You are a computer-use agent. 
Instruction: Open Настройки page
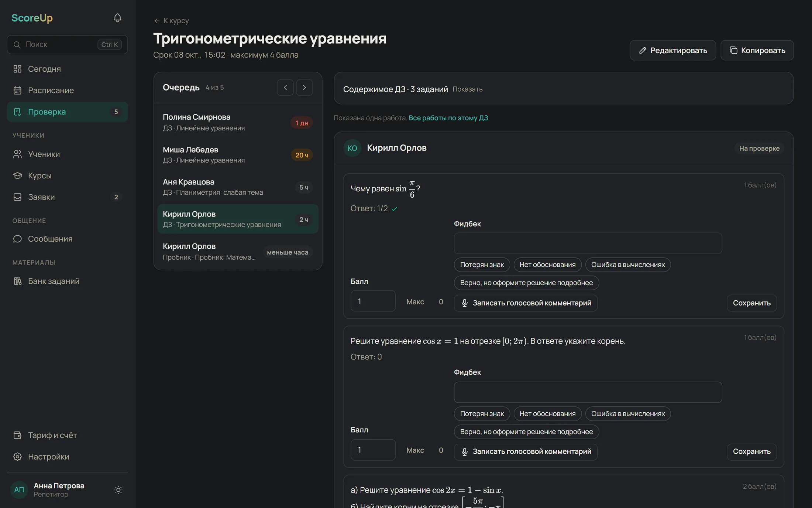coord(67,457)
